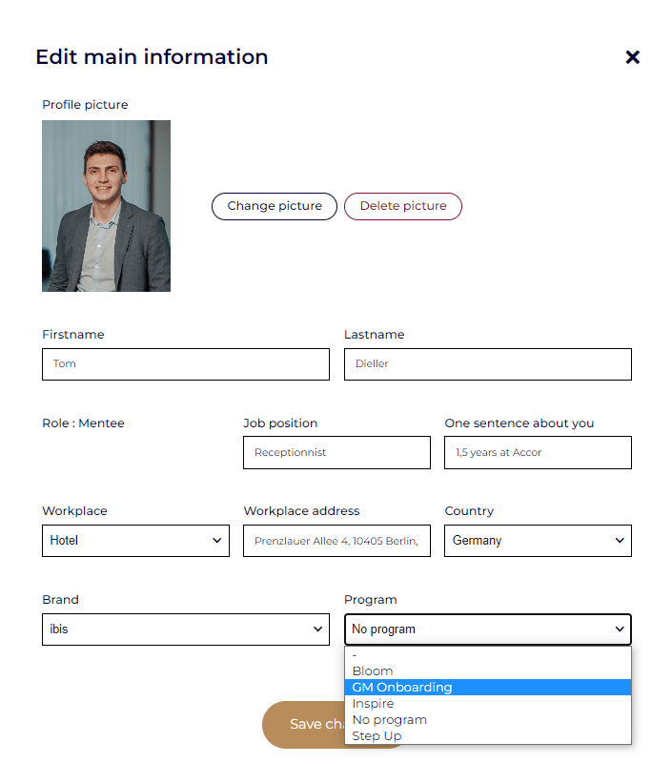Viewport: 672px width, 784px height.
Task: Expand the Country dropdown
Action: pos(538,541)
